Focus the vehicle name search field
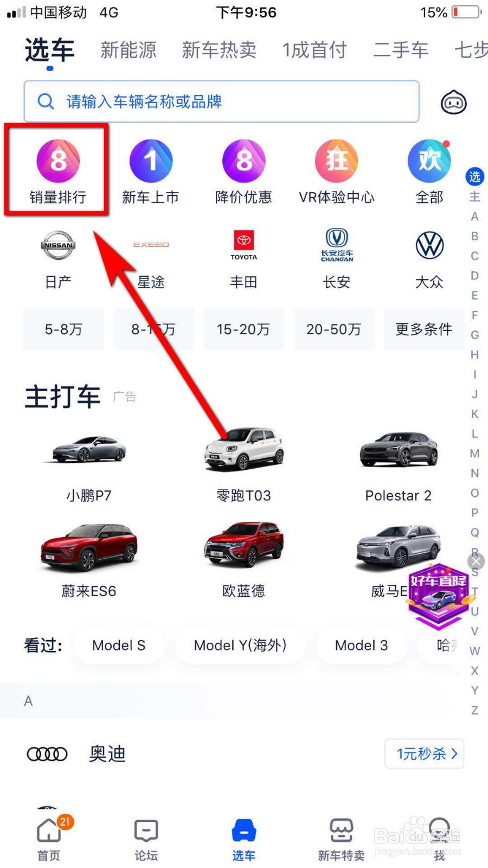Image resolution: width=488 pixels, height=868 pixels. [x=221, y=101]
